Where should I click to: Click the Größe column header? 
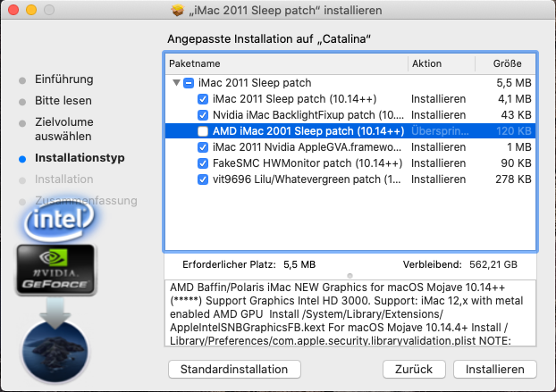pyautogui.click(x=505, y=63)
